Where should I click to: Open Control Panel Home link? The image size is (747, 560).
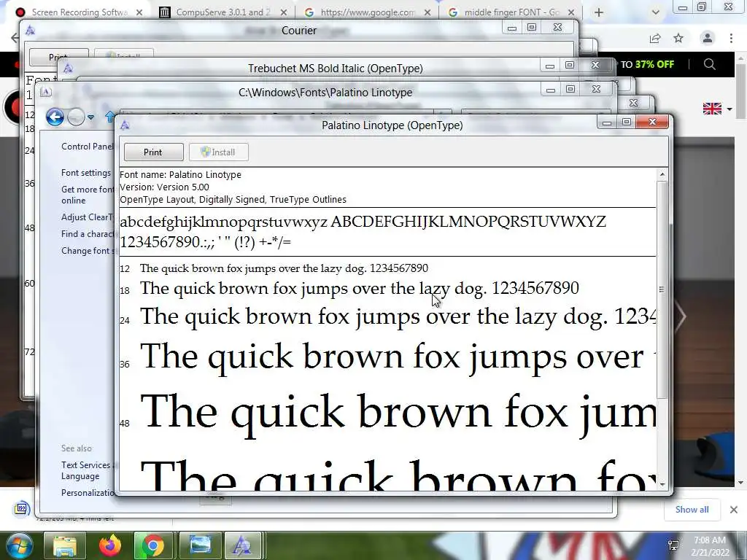click(x=88, y=146)
